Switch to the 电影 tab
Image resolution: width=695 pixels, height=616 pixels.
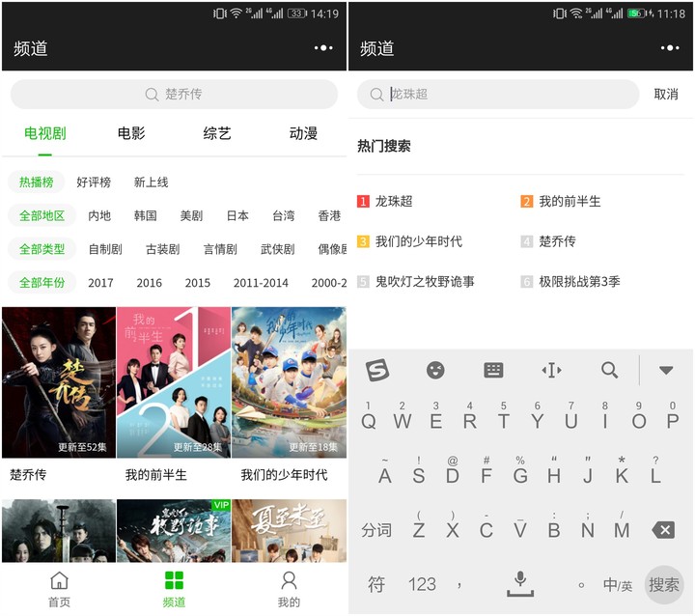tap(131, 133)
